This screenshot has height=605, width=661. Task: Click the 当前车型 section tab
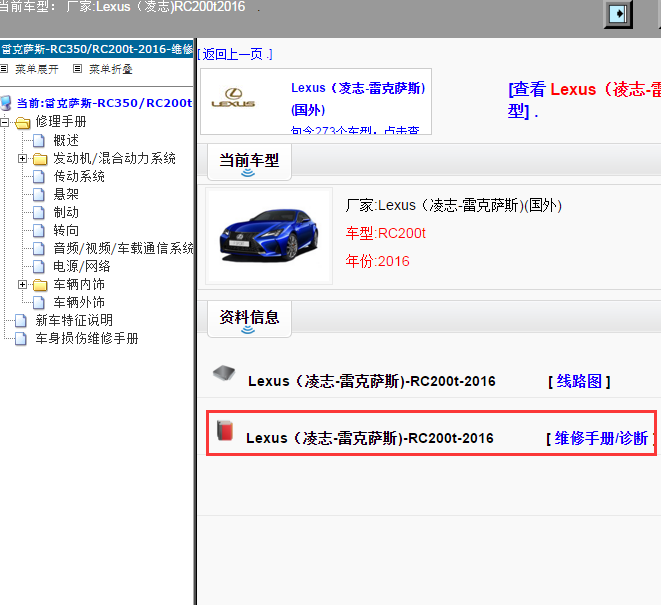click(249, 162)
